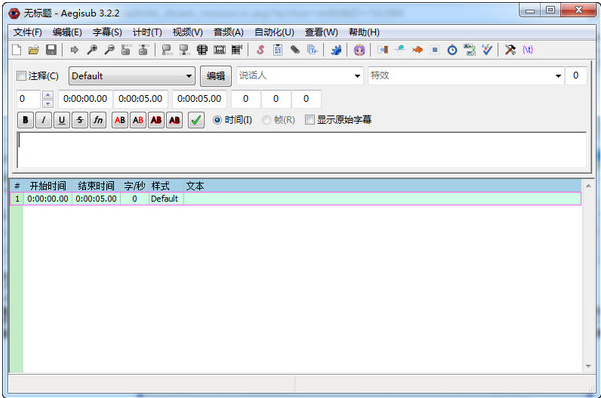Expand the 特效 effect dropdown
The width and height of the screenshot is (601, 398).
coord(466,76)
